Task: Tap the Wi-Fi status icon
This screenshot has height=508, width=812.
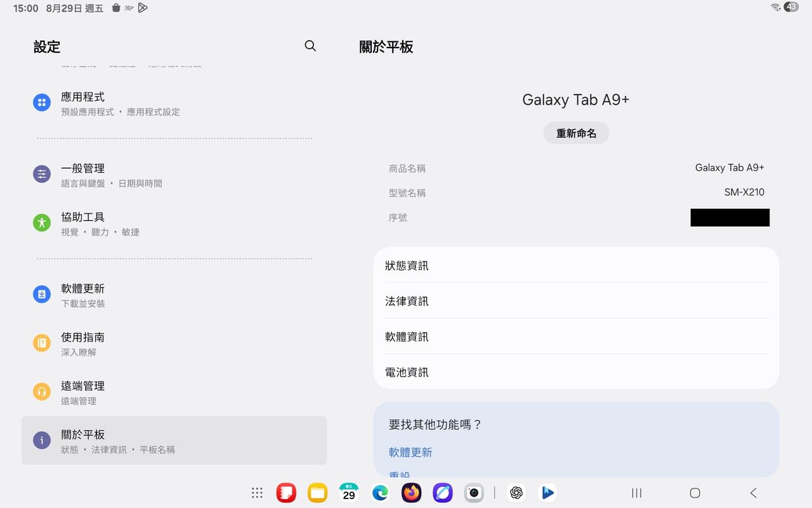Action: (776, 8)
